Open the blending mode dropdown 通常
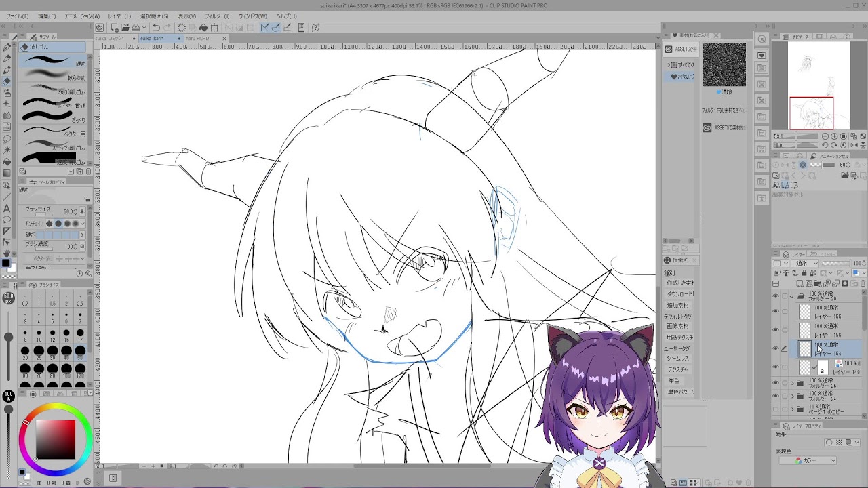The width and height of the screenshot is (868, 488). [x=806, y=263]
